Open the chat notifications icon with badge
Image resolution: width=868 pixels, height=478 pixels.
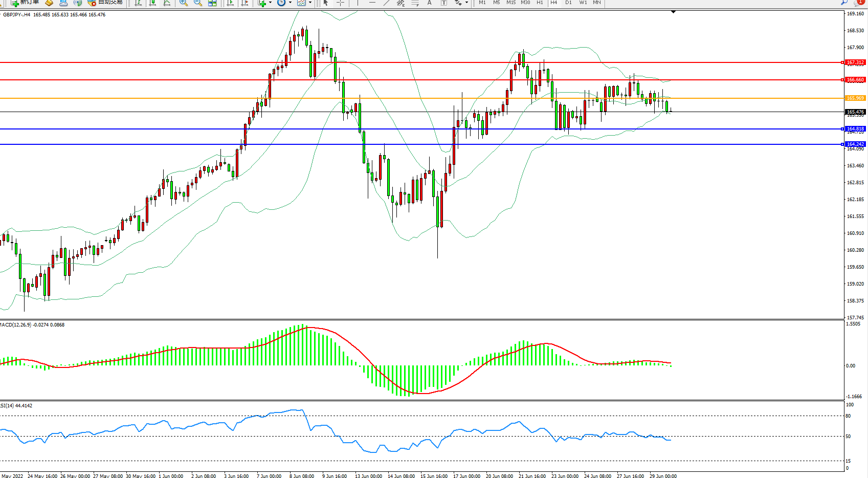point(859,3)
